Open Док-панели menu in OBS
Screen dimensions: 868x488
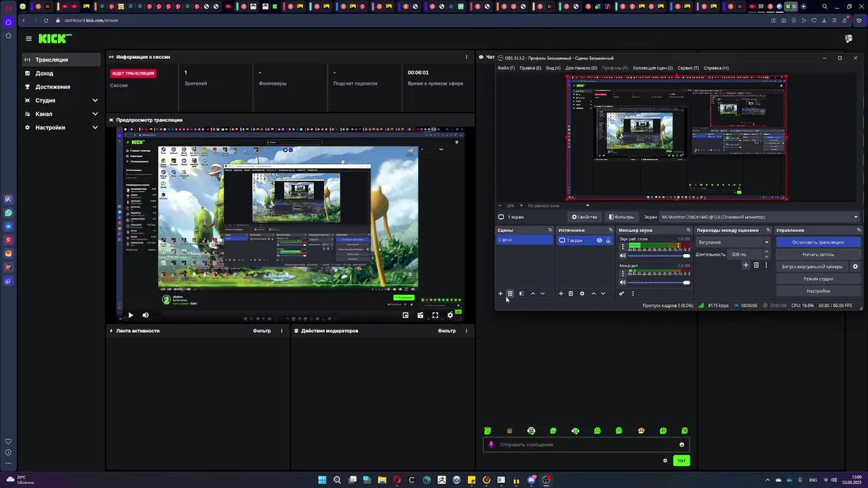pyautogui.click(x=581, y=68)
